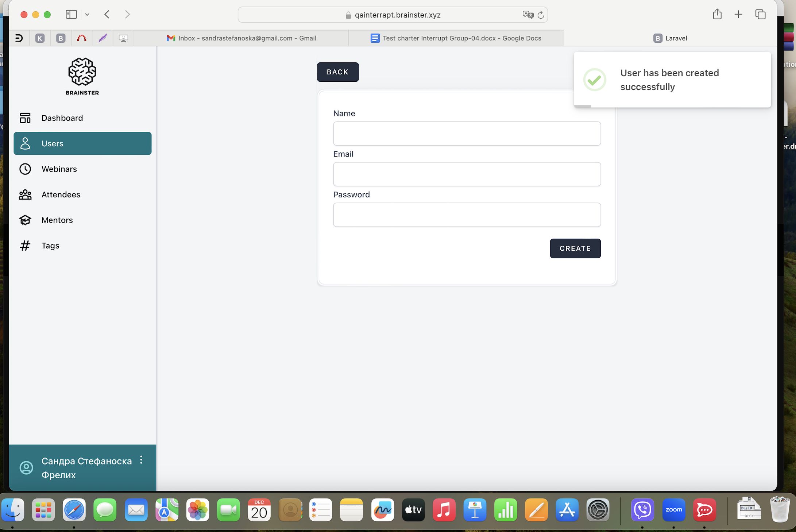The height and width of the screenshot is (532, 796).
Task: Click the Safari share icon
Action: 717,15
